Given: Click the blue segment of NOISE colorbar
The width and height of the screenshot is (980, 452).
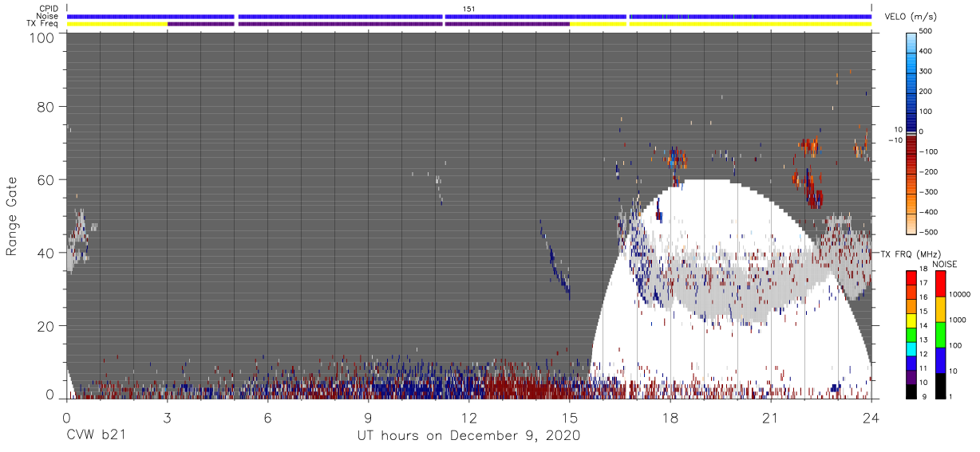Looking at the screenshot, I should point(940,360).
